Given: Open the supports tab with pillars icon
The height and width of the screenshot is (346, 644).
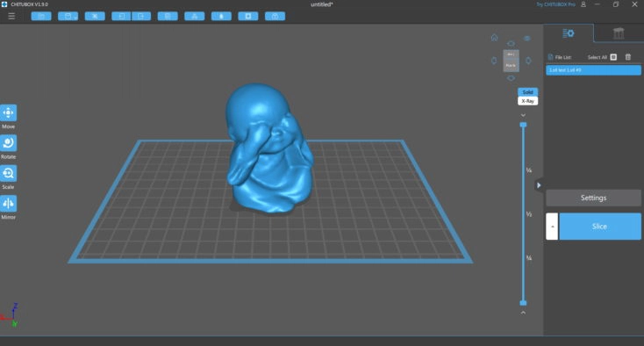Looking at the screenshot, I should [619, 33].
